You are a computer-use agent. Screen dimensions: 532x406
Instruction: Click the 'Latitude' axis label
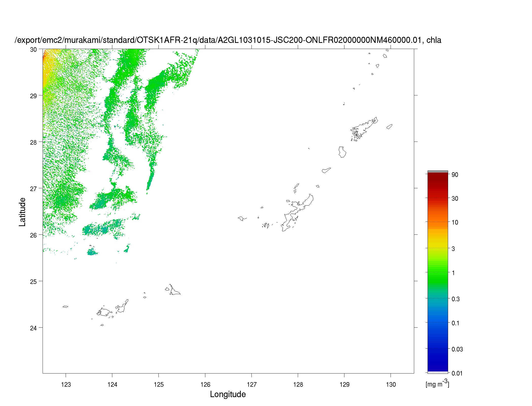pos(22,212)
